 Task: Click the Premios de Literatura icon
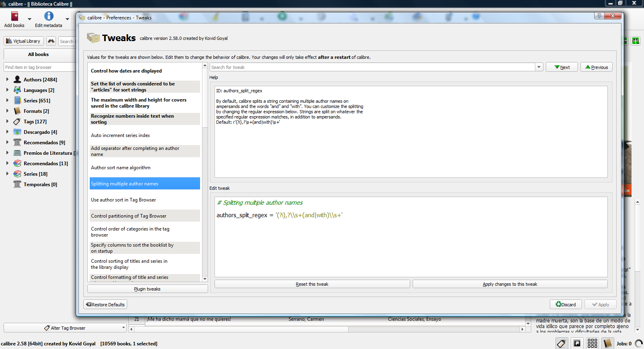coord(17,153)
